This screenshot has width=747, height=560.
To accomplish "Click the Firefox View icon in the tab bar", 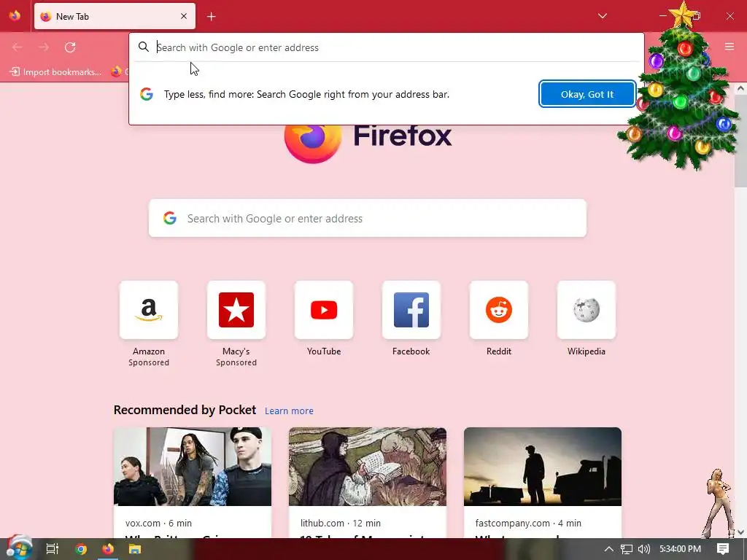I will coord(15,16).
